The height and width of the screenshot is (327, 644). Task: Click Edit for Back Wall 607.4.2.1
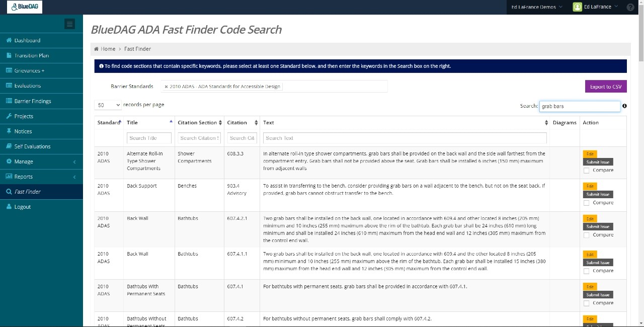(590, 219)
